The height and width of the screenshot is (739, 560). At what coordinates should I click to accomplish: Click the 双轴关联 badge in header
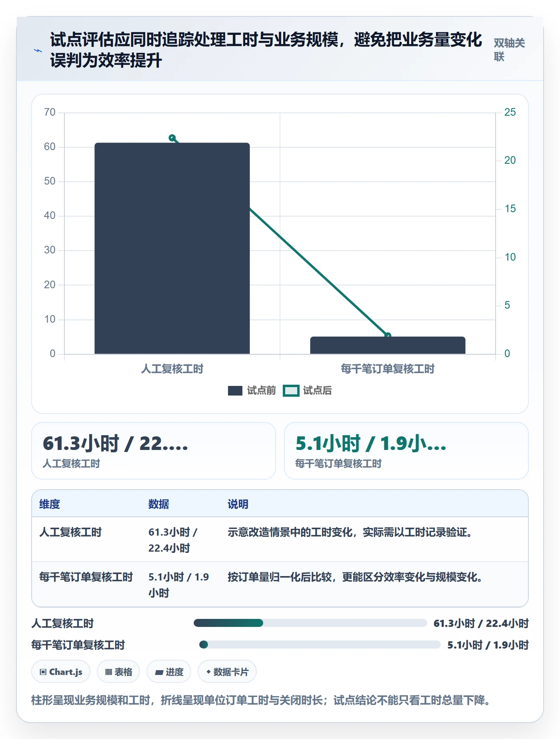(x=509, y=50)
